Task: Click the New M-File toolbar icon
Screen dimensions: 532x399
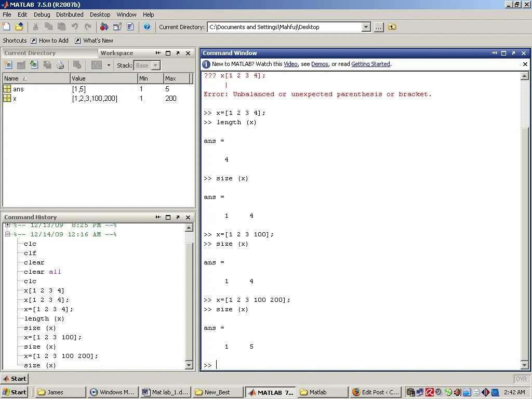Action: (6, 27)
